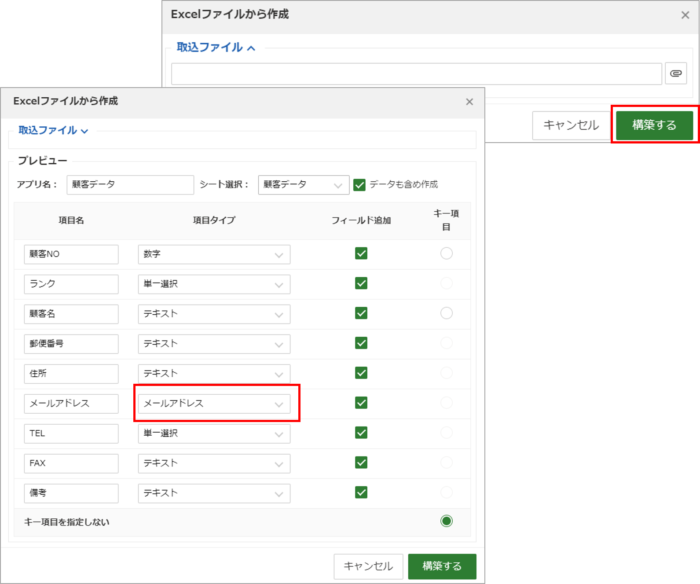Click the メールアドレス item name field

click(71, 404)
